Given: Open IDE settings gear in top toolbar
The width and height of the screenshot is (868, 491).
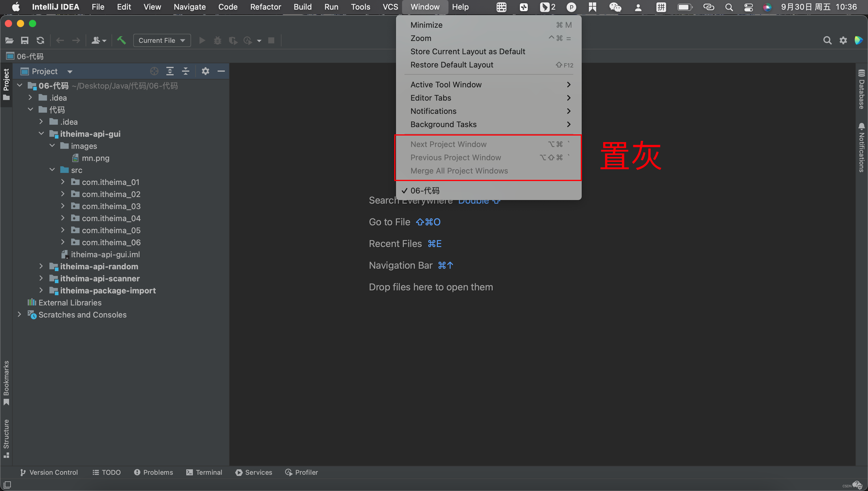Looking at the screenshot, I should click(843, 40).
